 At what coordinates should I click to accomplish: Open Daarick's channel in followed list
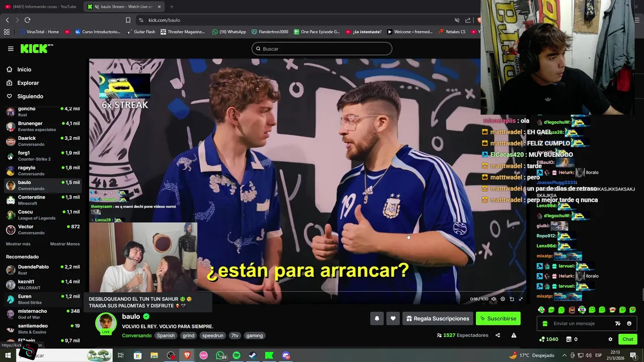pyautogui.click(x=43, y=141)
